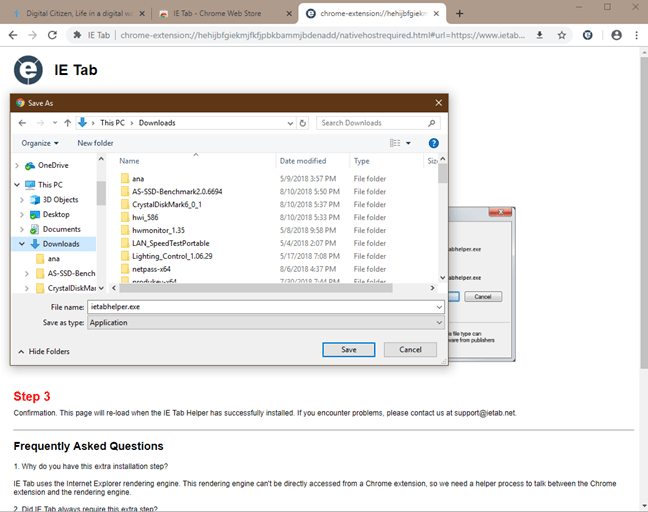This screenshot has height=512, width=648.
Task: Click New folder in Save As toolbar
Action: coord(95,143)
